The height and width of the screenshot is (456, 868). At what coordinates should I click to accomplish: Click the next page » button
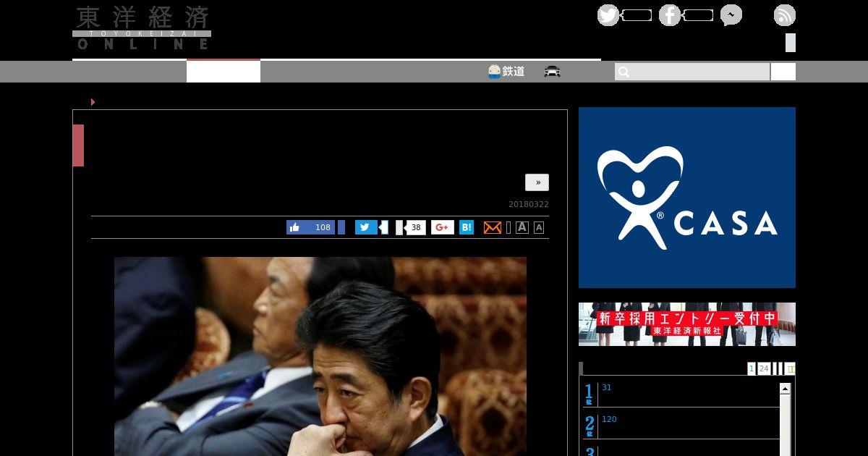point(537,182)
